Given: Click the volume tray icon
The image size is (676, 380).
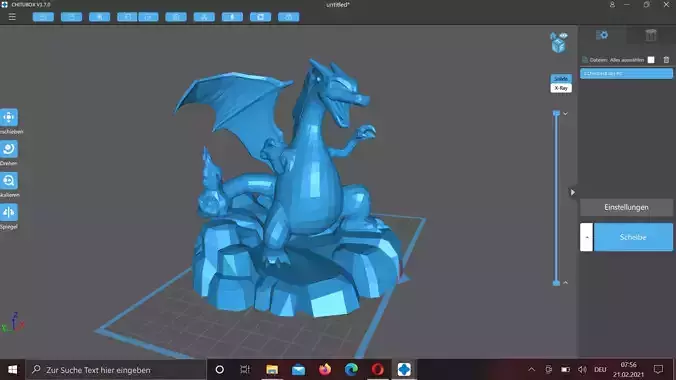Looking at the screenshot, I should click(x=582, y=370).
